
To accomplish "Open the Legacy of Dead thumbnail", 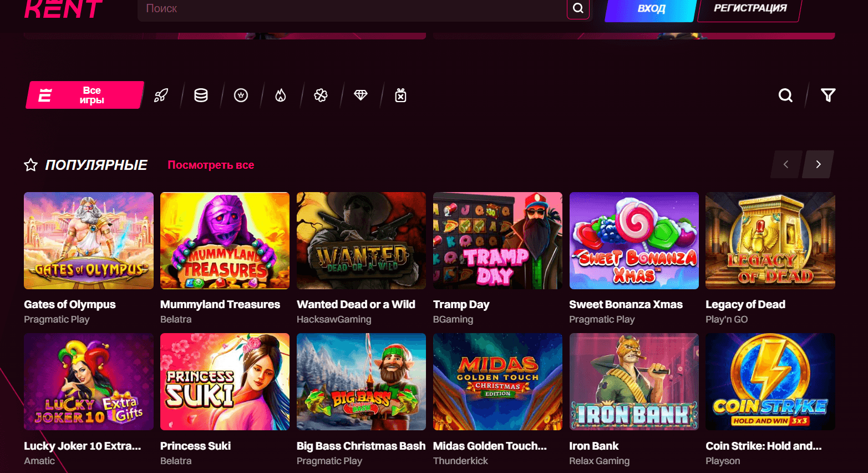I will point(770,240).
